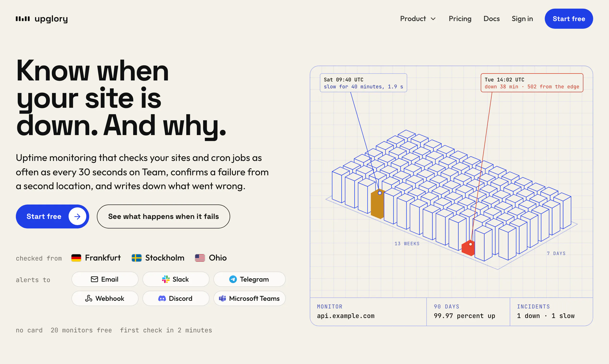The width and height of the screenshot is (609, 364).
Task: Click the Discord chip label
Action: (x=181, y=298)
